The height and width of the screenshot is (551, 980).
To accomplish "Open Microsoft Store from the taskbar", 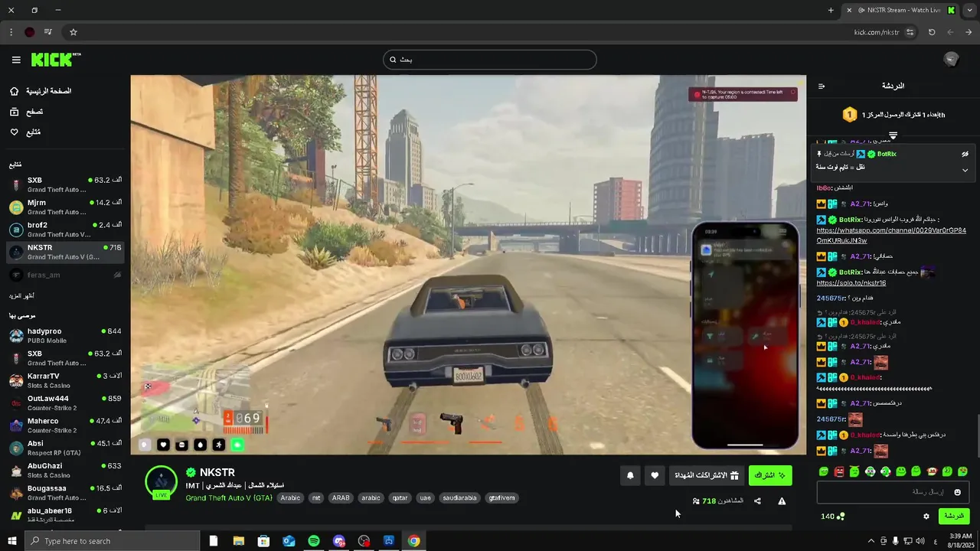I will click(x=263, y=541).
